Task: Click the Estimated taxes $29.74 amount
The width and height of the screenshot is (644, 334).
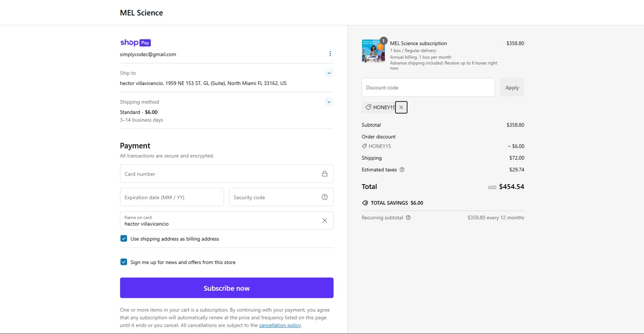Action: point(516,170)
